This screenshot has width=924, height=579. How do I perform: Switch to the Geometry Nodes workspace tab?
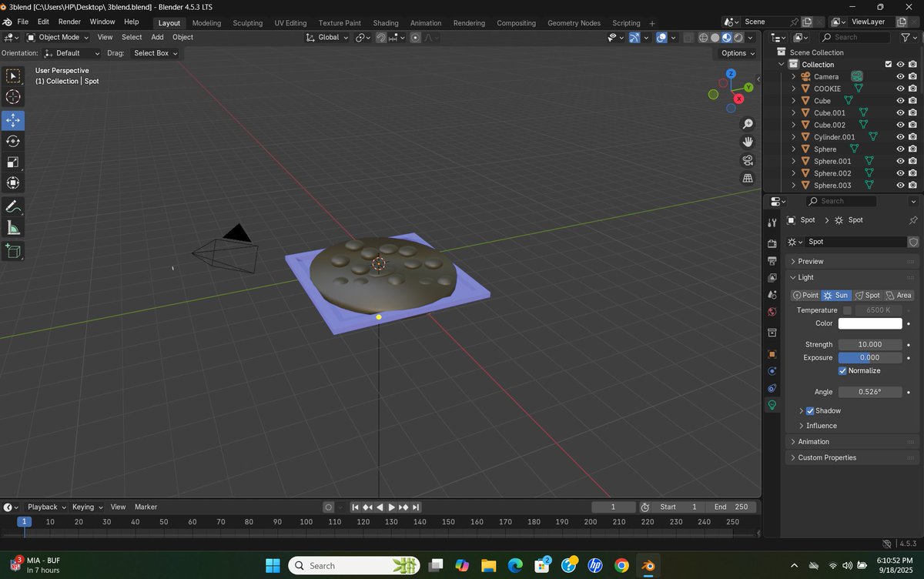click(574, 23)
